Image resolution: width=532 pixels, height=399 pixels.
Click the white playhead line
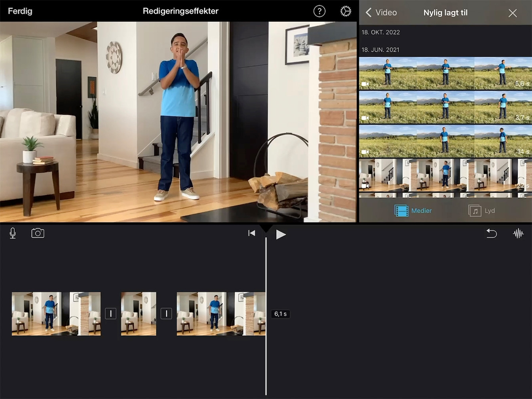(266, 316)
